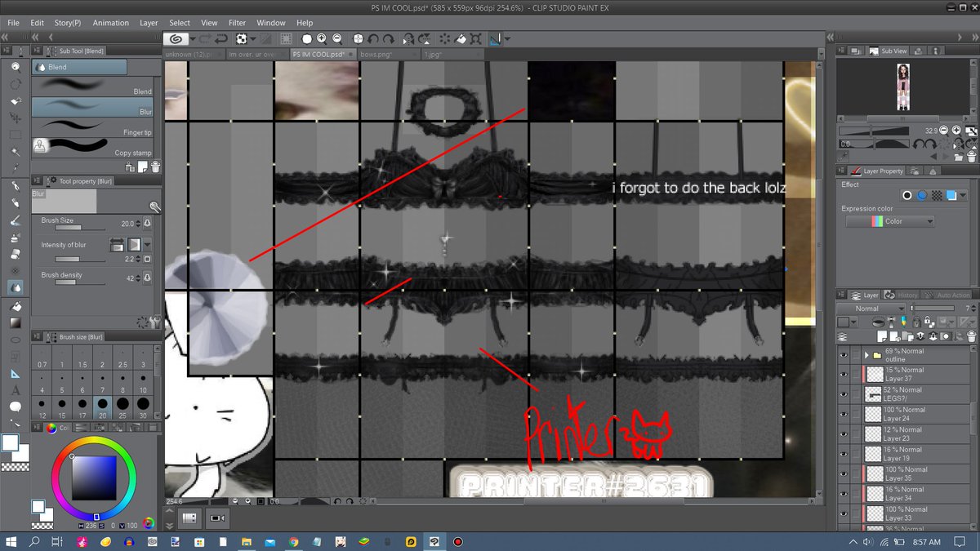Click the wrench icon in Tool property

tap(155, 207)
